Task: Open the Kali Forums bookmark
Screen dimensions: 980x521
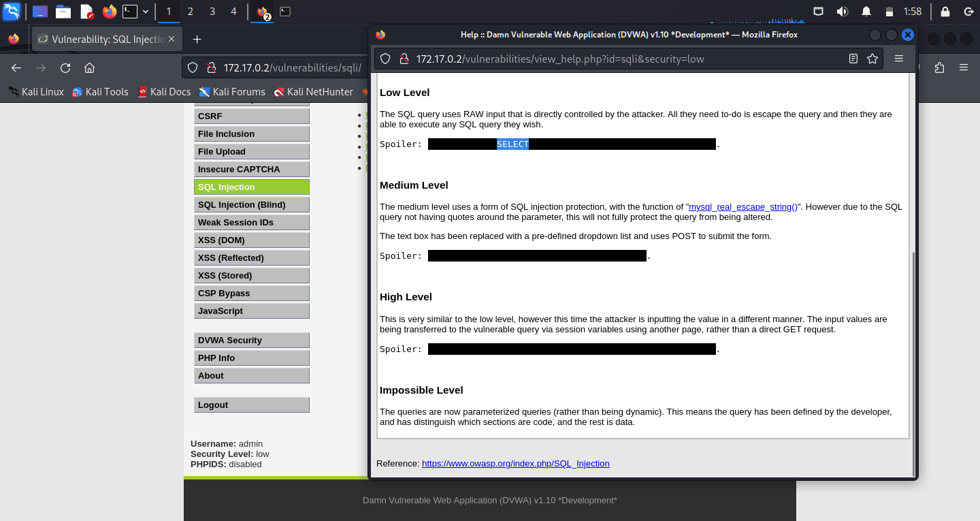Action: 232,92
